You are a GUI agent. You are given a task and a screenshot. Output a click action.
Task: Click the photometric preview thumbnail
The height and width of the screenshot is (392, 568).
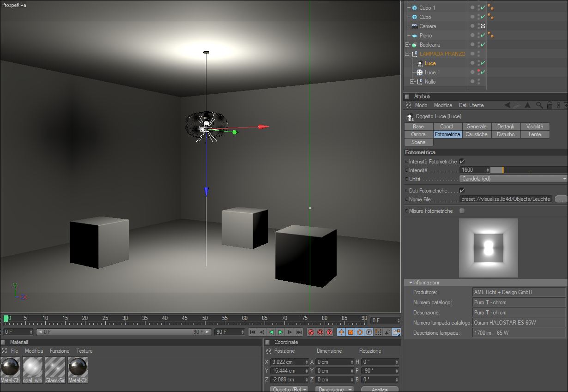pos(489,248)
